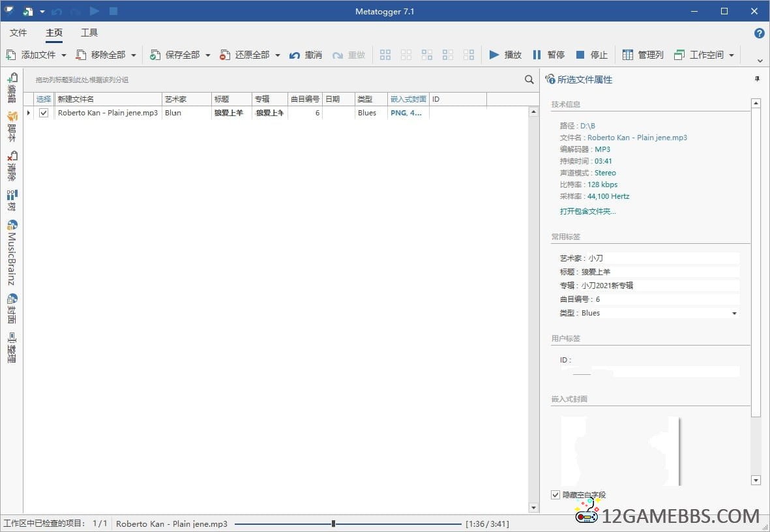Viewport: 770px width, 532px height.
Task: Click the open containing folder (打开包含文件夹) link
Action: click(587, 211)
